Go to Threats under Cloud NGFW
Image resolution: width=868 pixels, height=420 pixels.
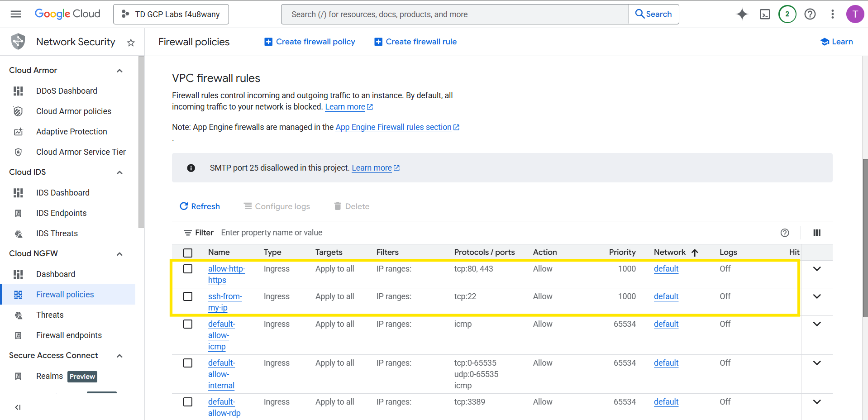(50, 315)
